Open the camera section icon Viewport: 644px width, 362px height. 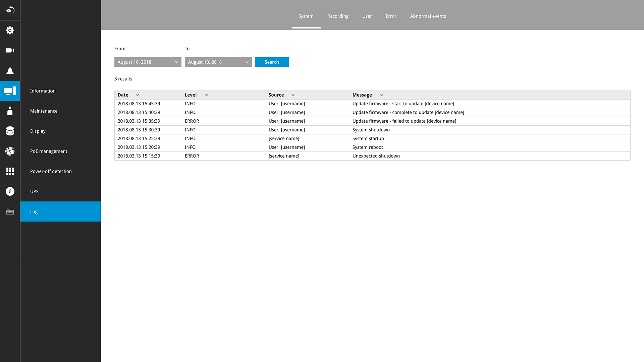10,51
